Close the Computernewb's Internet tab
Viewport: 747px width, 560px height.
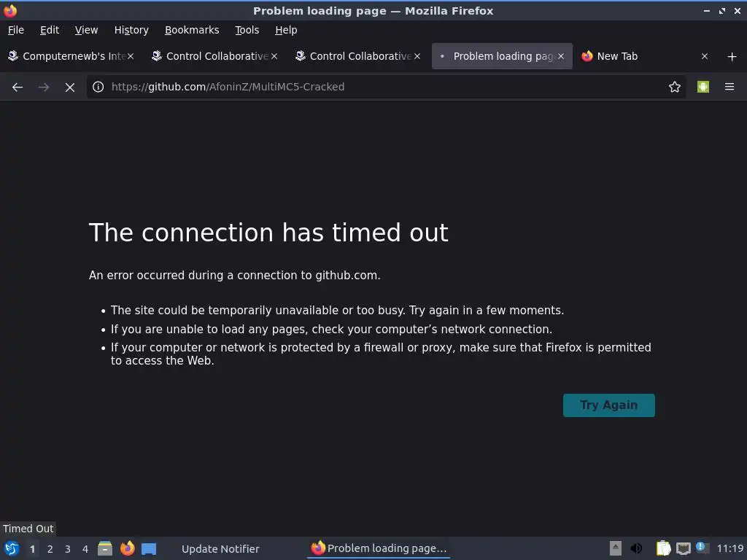[131, 56]
